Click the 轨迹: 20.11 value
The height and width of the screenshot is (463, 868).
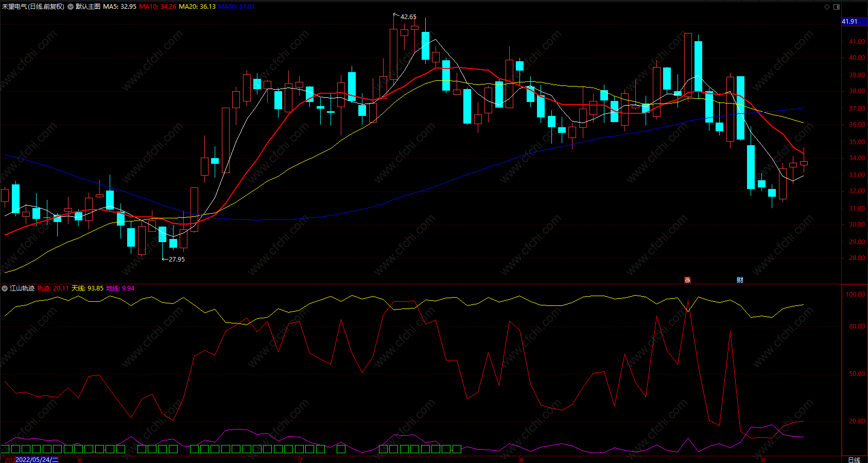[x=53, y=288]
